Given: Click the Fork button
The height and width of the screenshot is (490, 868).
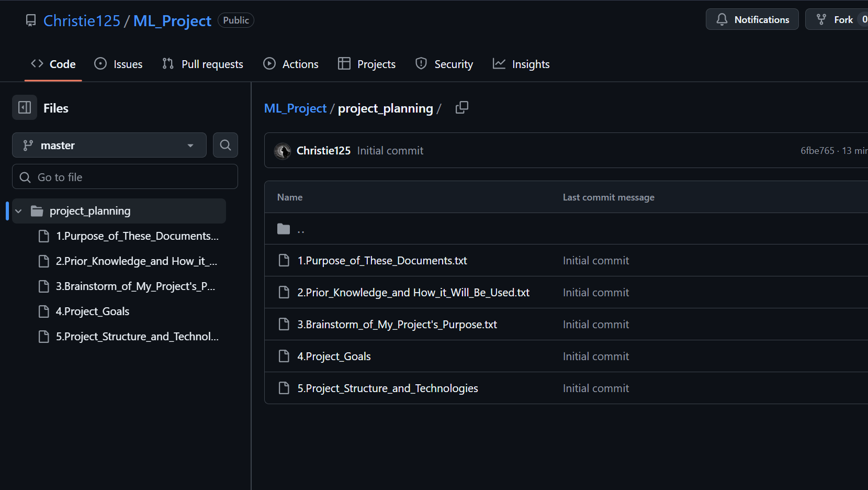Looking at the screenshot, I should pos(836,19).
